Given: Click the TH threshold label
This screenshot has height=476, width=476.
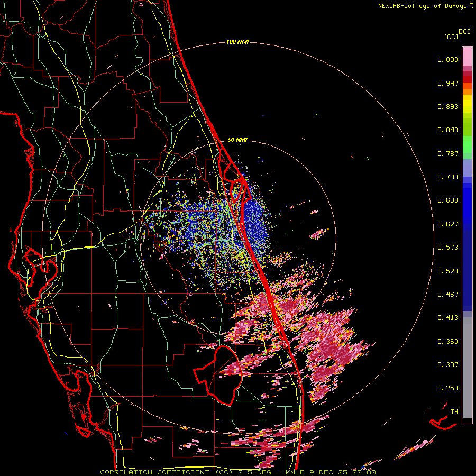Looking at the screenshot, I should [x=454, y=412].
